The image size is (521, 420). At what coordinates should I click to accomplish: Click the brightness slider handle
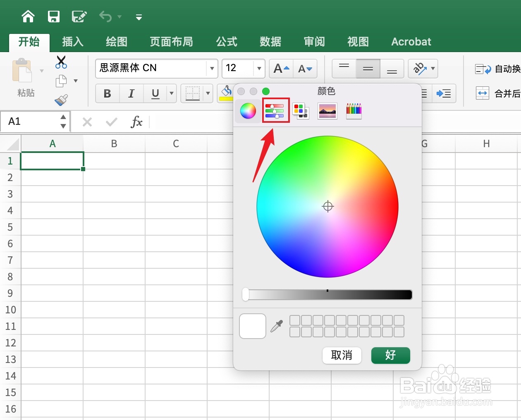point(246,295)
